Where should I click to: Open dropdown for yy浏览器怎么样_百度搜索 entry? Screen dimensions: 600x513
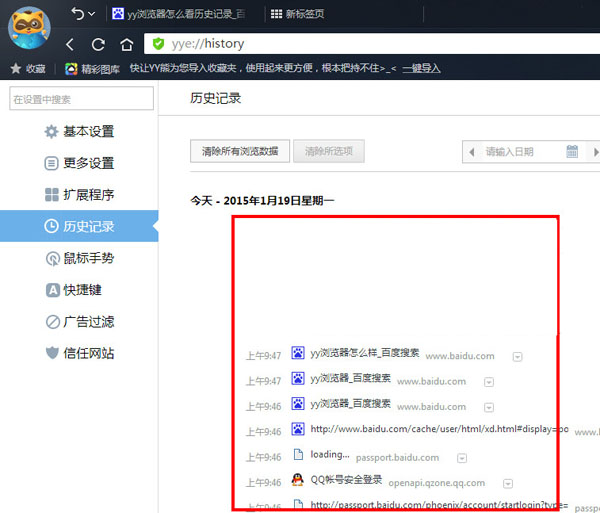[517, 356]
